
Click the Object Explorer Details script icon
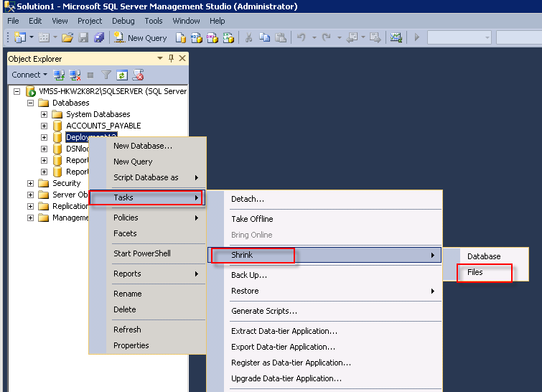[139, 75]
